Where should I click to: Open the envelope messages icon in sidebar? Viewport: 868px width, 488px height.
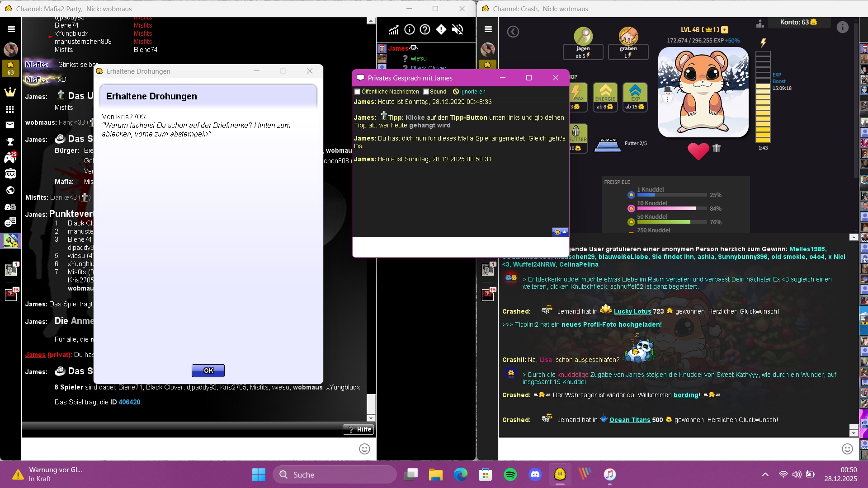(x=10, y=125)
